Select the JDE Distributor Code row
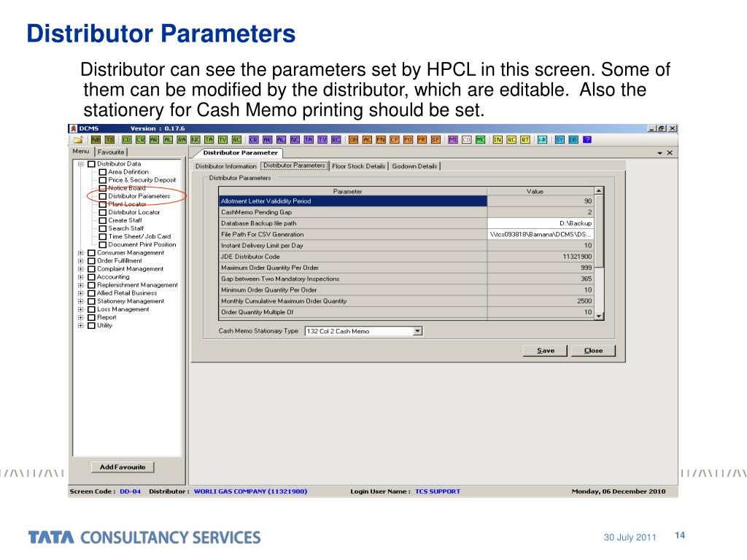747x560 pixels. coord(406,257)
